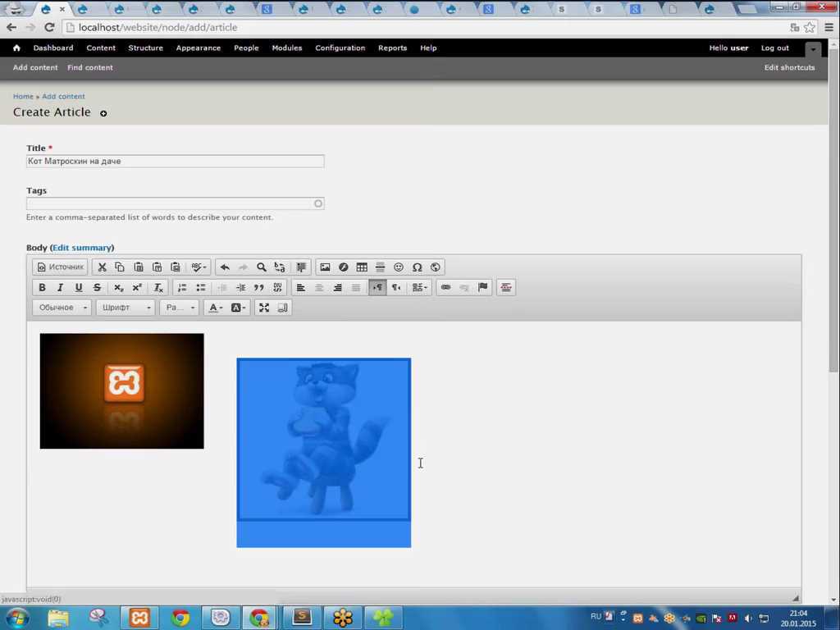Click the left-to-right text direction icon
Image resolution: width=840 pixels, height=630 pixels.
[x=377, y=287]
